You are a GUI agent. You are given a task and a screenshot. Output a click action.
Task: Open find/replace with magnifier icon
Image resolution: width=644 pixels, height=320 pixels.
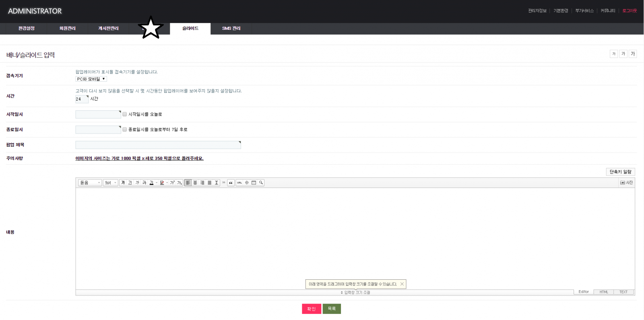pos(261,183)
